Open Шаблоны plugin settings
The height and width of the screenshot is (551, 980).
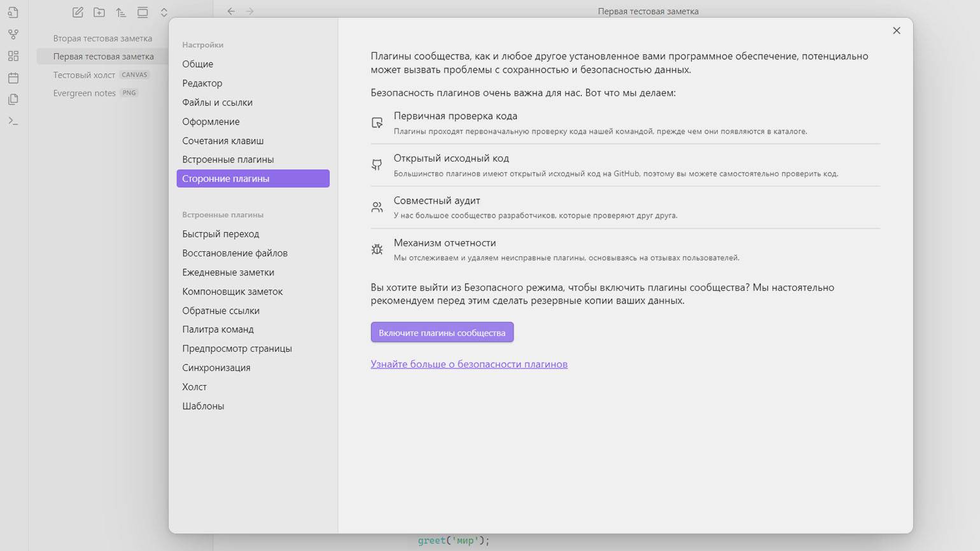pyautogui.click(x=253, y=406)
